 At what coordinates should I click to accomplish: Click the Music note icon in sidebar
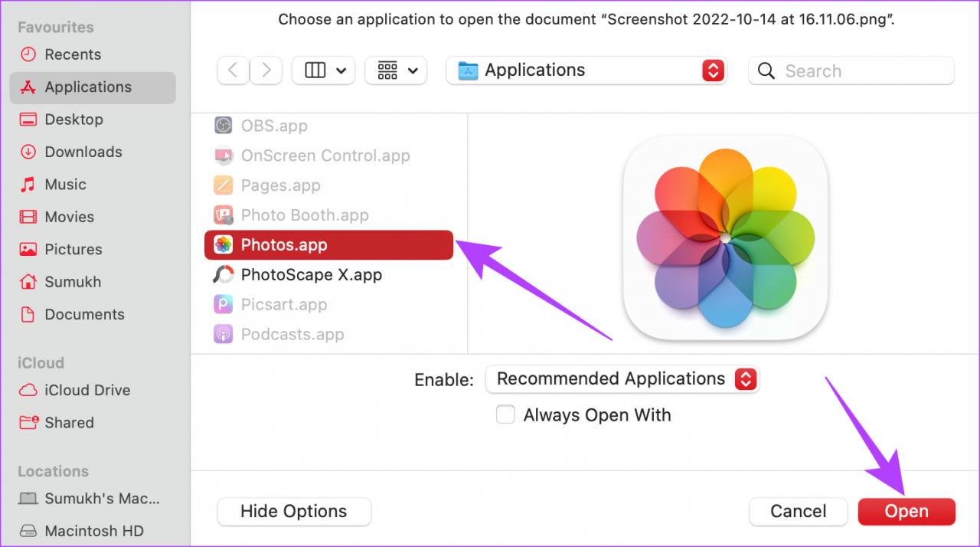28,185
